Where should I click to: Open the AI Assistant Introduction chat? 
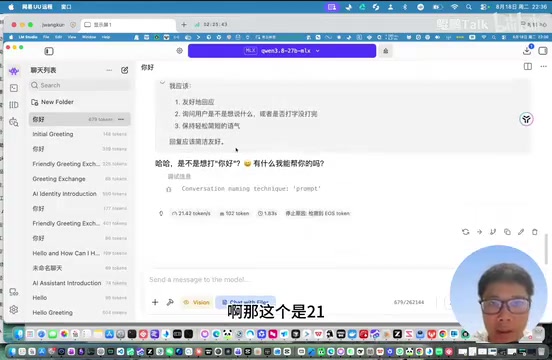click(x=80, y=283)
